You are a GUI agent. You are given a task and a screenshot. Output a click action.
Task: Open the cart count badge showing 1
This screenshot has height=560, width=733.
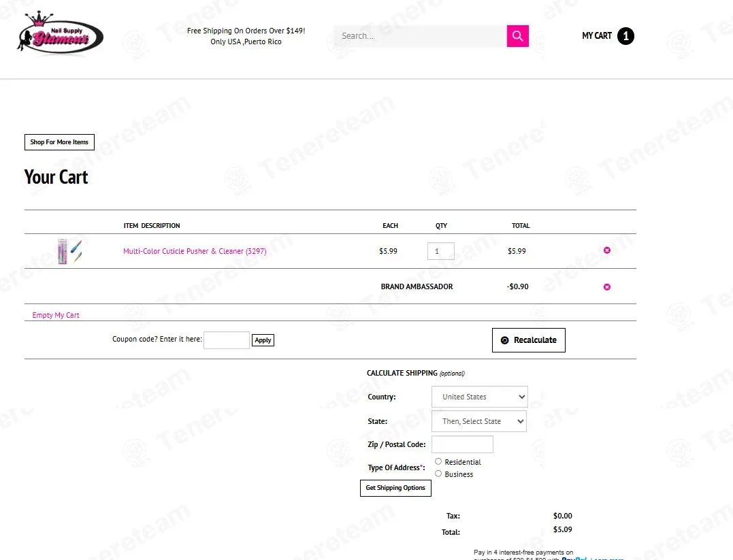625,36
